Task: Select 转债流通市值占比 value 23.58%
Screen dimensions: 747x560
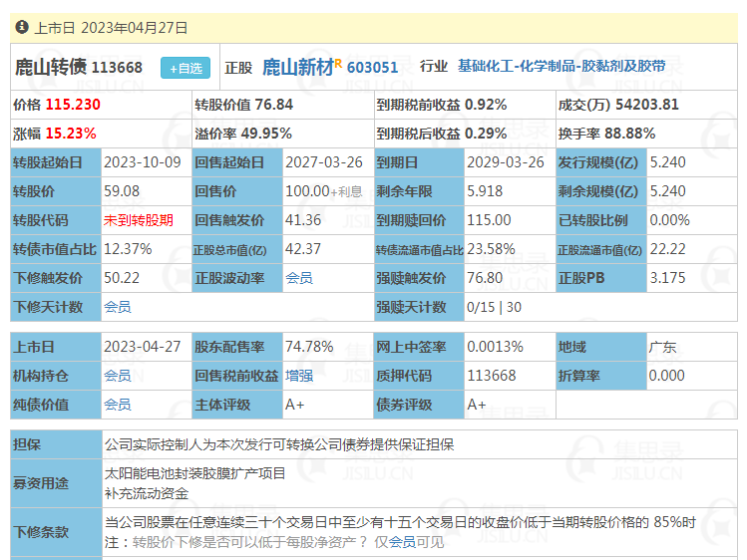Action: point(491,249)
